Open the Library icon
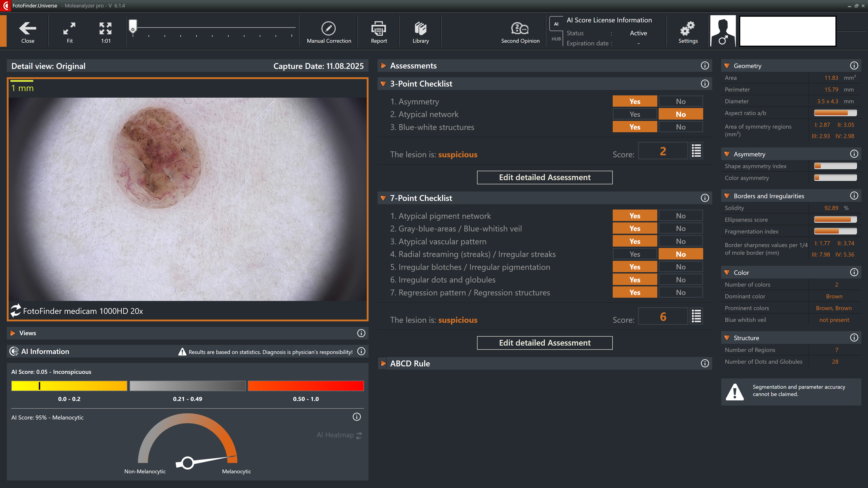This screenshot has height=488, width=868. click(x=421, y=29)
